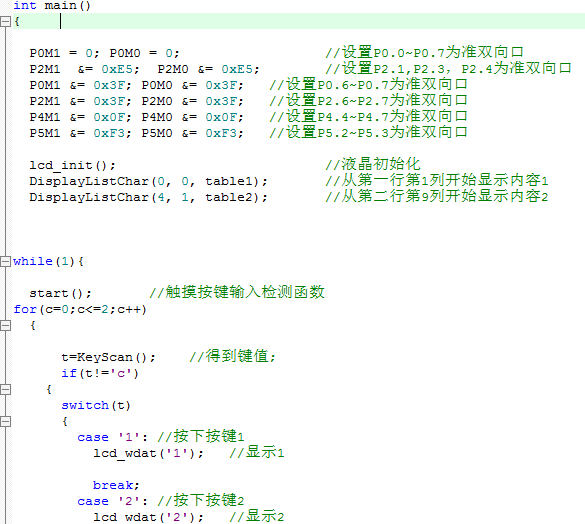Click the 'while(1){' keyword line
Image resolution: width=585 pixels, height=524 pixels.
pos(49,261)
